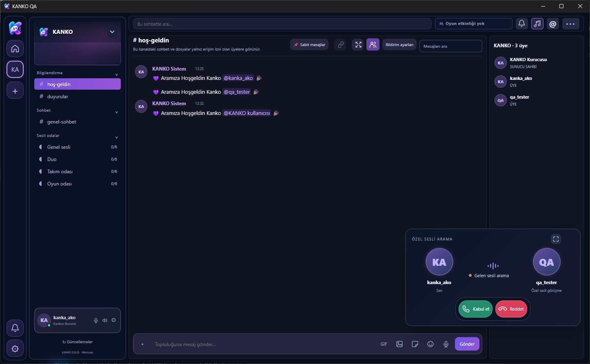The width and height of the screenshot is (590, 364).
Task: Click the plus attachment icon in message bar
Action: (x=142, y=344)
